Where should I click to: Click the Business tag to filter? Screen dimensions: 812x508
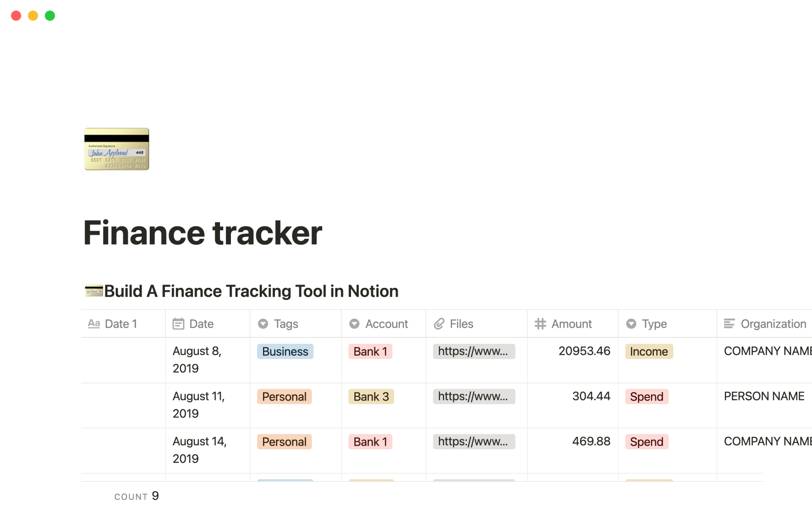[285, 351]
